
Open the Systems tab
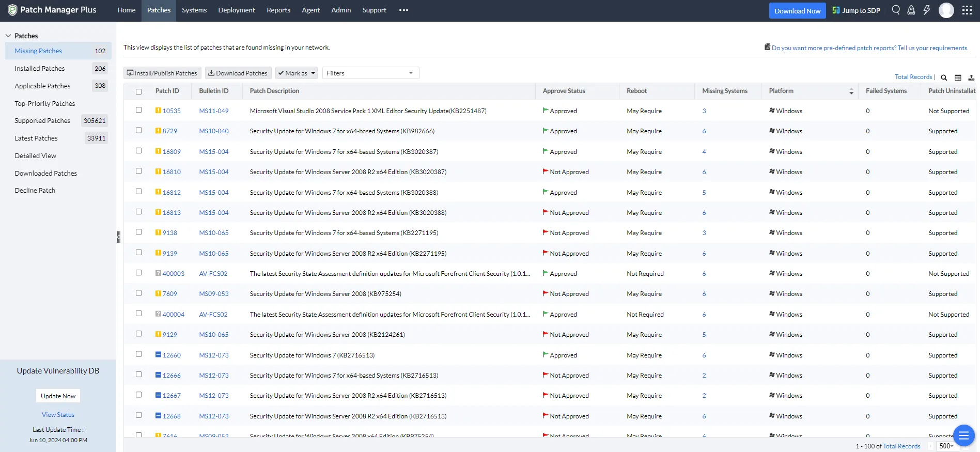tap(194, 10)
